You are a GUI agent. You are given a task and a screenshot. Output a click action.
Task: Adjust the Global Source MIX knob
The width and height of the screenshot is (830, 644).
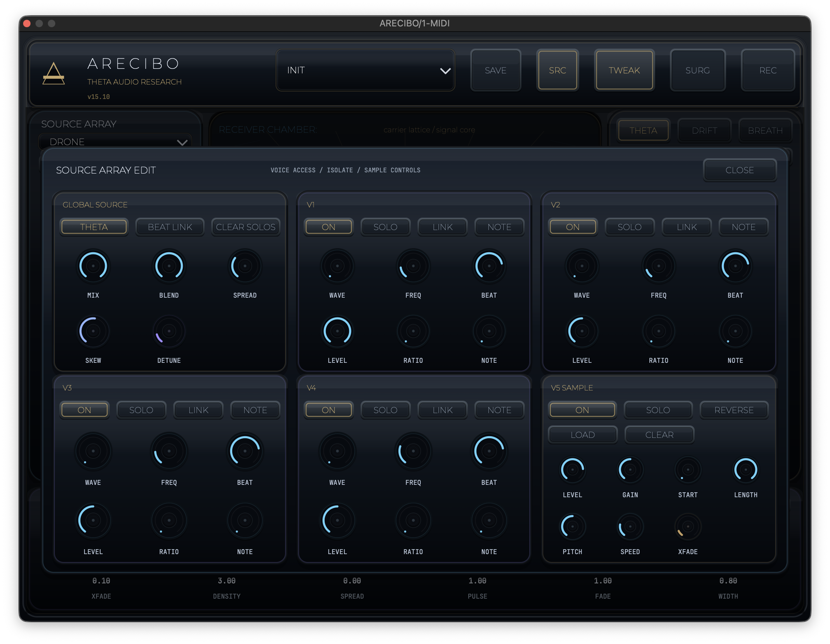93,266
